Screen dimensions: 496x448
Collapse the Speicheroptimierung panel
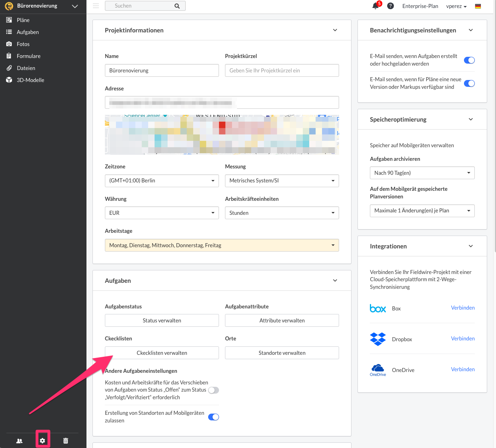(471, 120)
